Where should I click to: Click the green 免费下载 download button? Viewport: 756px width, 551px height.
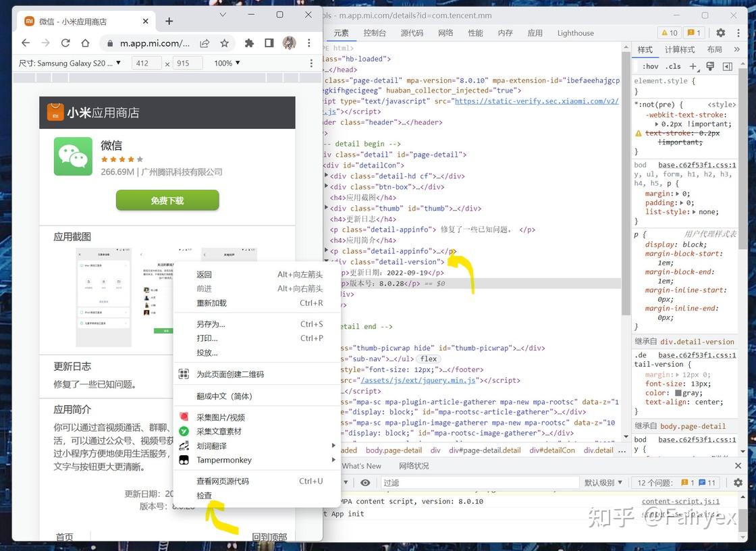coord(167,201)
